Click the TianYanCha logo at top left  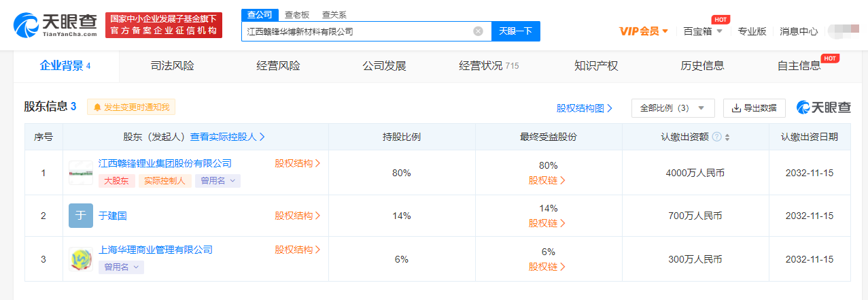[x=55, y=25]
